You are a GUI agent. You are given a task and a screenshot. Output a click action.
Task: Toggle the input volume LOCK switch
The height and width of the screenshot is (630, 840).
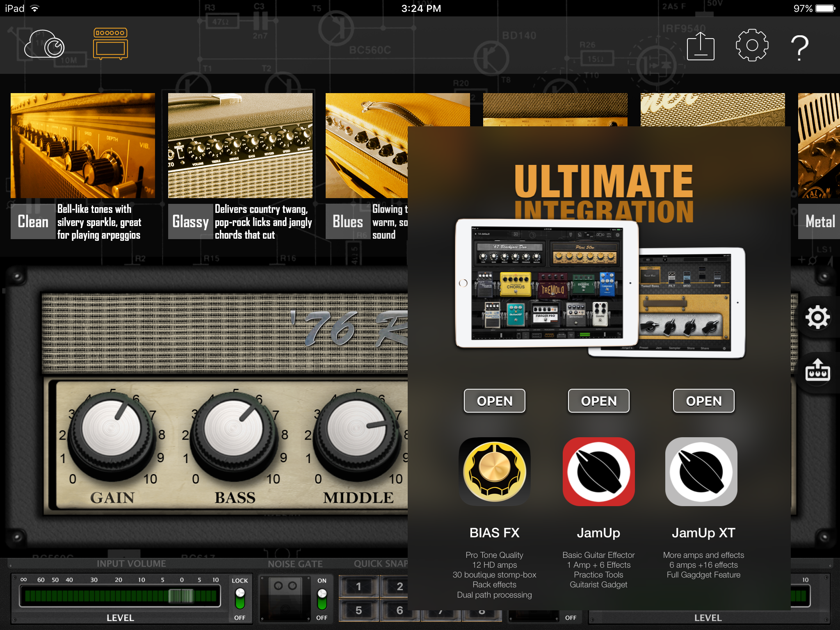click(x=240, y=599)
